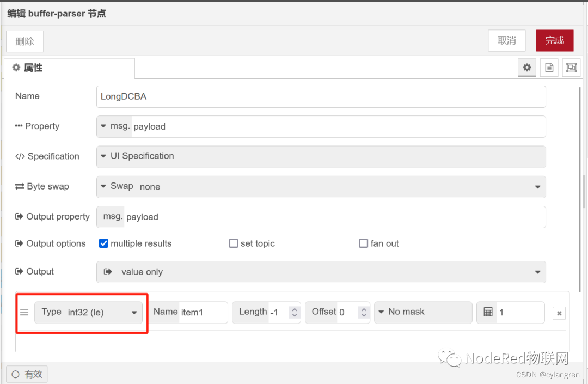Open the No mask dropdown
588x384 pixels.
423,312
